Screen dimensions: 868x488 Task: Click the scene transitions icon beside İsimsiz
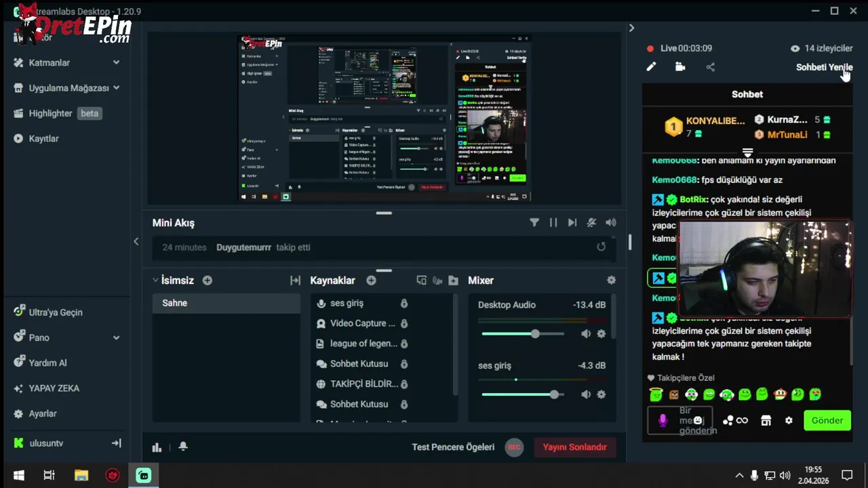pyautogui.click(x=295, y=280)
